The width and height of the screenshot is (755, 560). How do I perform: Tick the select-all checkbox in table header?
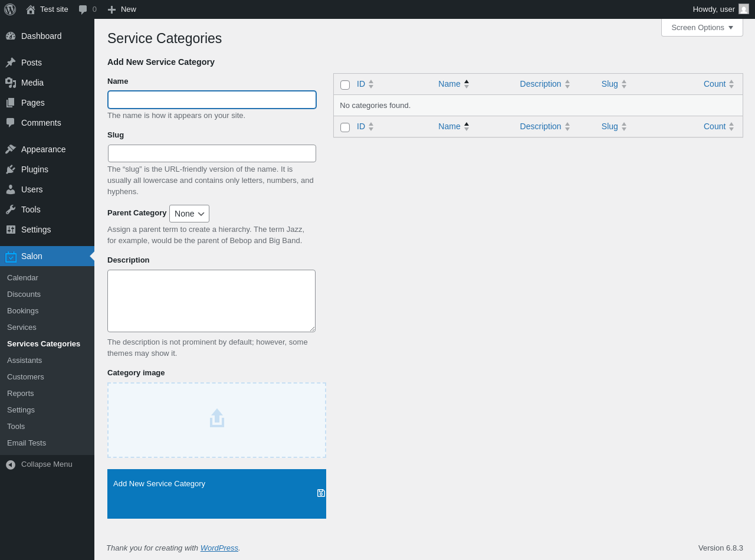345,85
